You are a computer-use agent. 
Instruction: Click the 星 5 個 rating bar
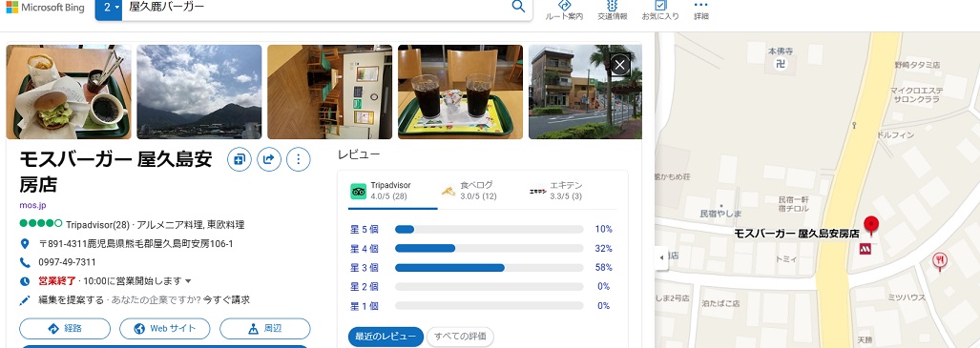[489, 229]
